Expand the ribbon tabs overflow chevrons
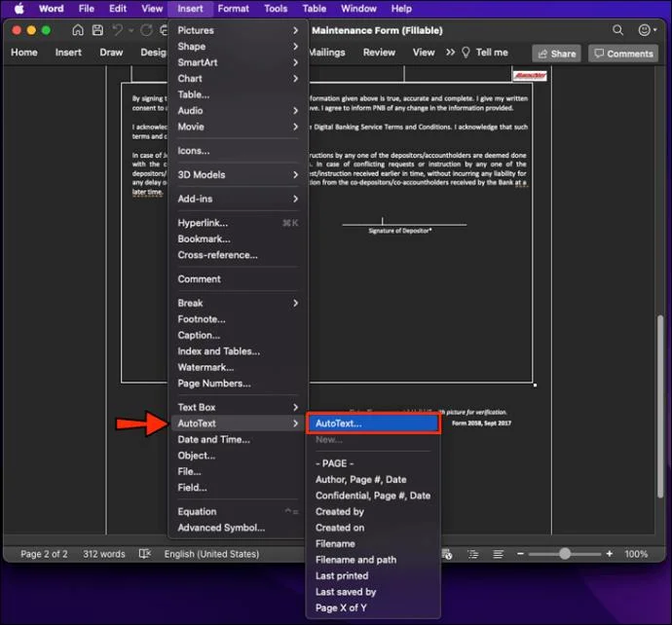The image size is (672, 625). [x=450, y=53]
